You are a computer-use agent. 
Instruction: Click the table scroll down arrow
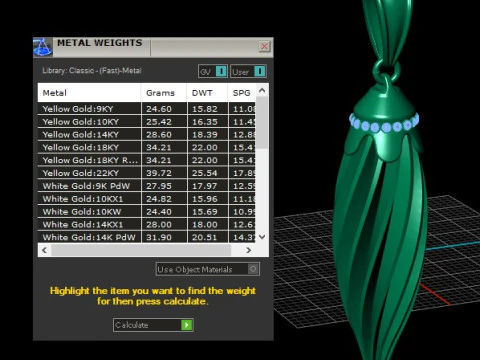[x=262, y=237]
